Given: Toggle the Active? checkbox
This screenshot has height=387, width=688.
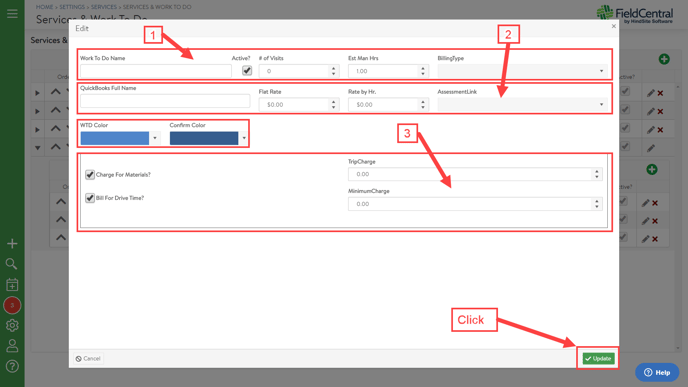Looking at the screenshot, I should (247, 71).
